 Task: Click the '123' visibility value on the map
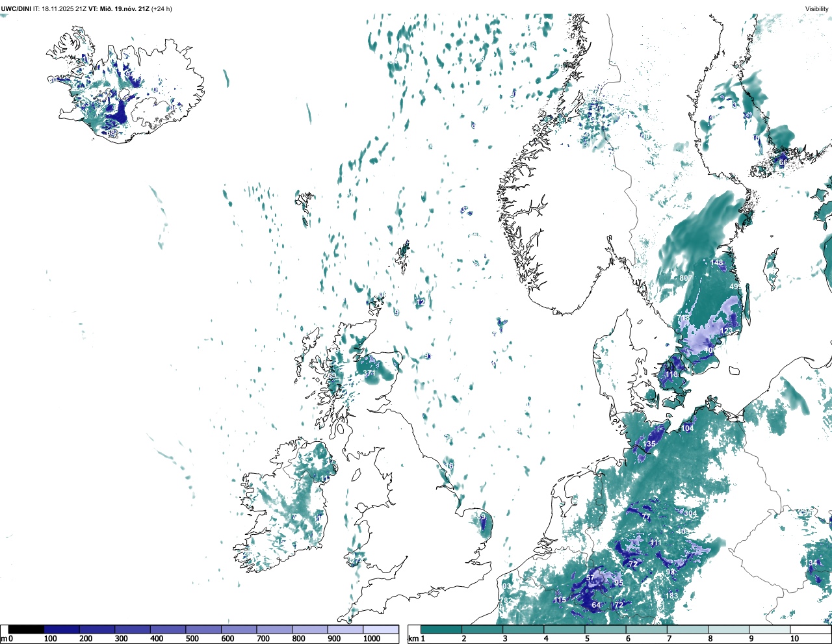tap(726, 331)
